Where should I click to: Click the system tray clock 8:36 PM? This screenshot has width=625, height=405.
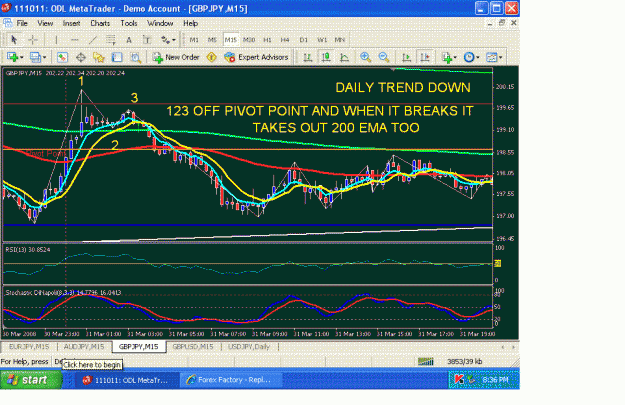pyautogui.click(x=495, y=380)
